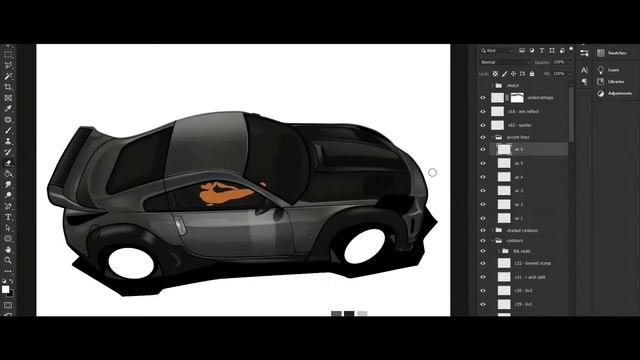
Task: Swap foreground and background colors
Action: click(x=11, y=281)
